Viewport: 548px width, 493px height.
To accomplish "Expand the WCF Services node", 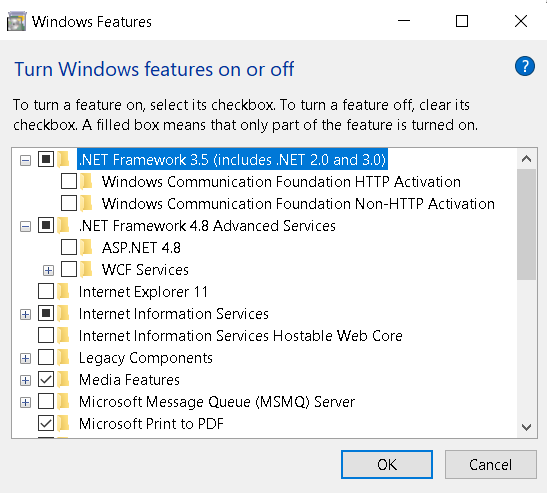I will tap(48, 270).
